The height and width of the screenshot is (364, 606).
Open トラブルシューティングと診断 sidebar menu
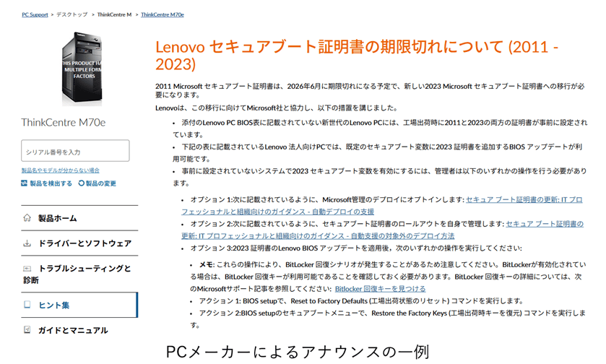pyautogui.click(x=79, y=274)
